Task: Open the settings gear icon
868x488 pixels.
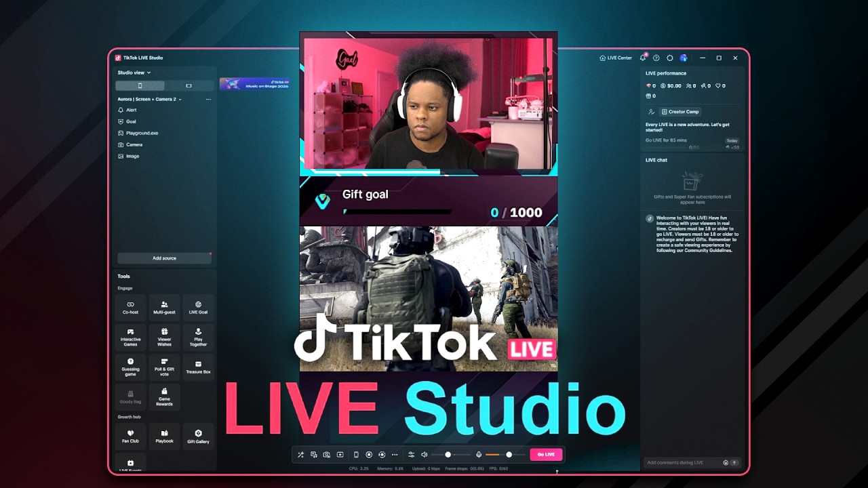Action: coord(670,58)
